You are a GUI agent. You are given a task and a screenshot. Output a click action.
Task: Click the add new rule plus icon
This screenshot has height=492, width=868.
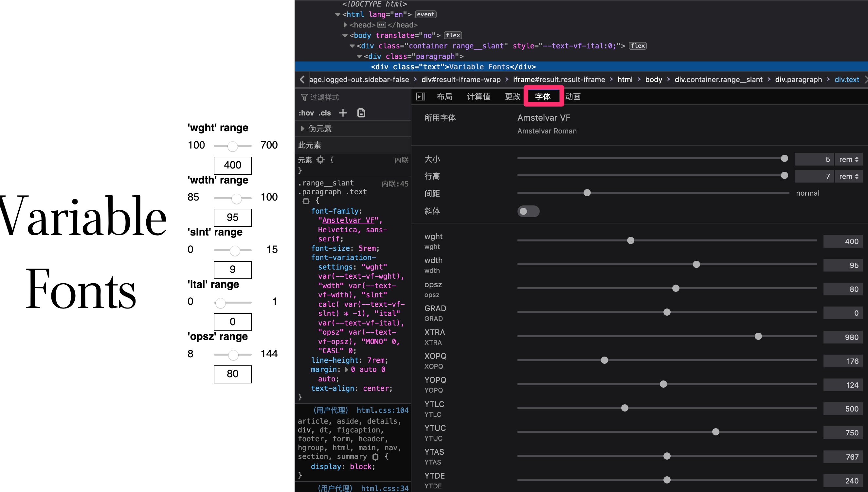pyautogui.click(x=343, y=113)
